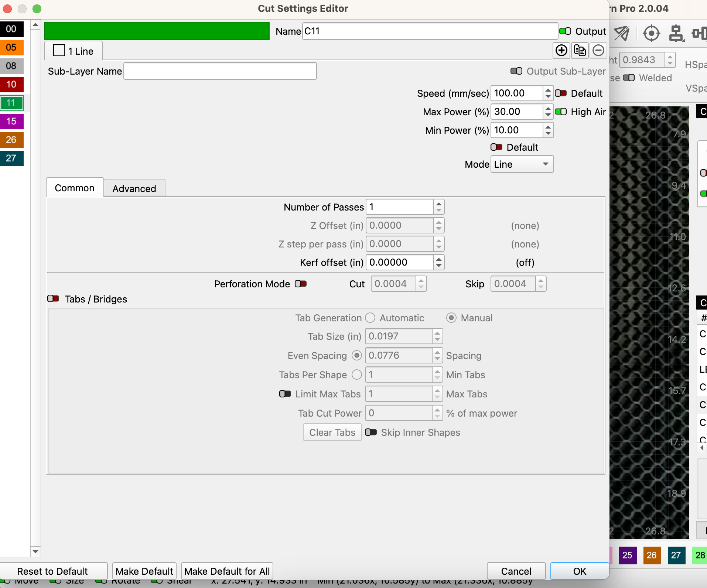Toggle the Welded switch

(x=629, y=78)
